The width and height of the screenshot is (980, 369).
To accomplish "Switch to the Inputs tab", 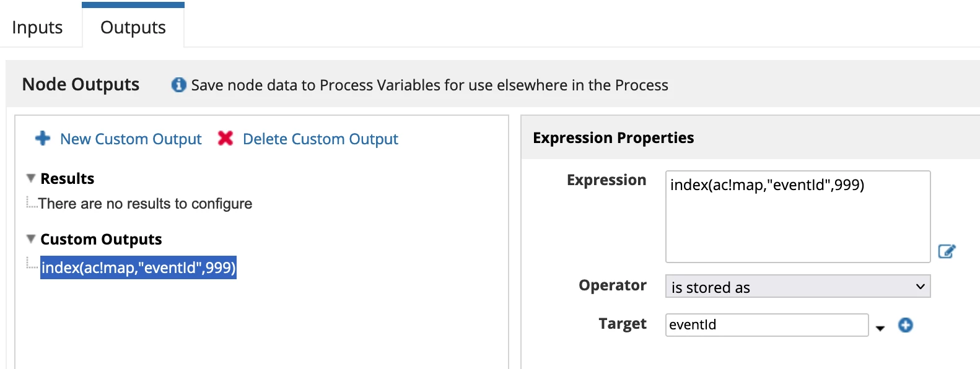I will pyautogui.click(x=37, y=27).
